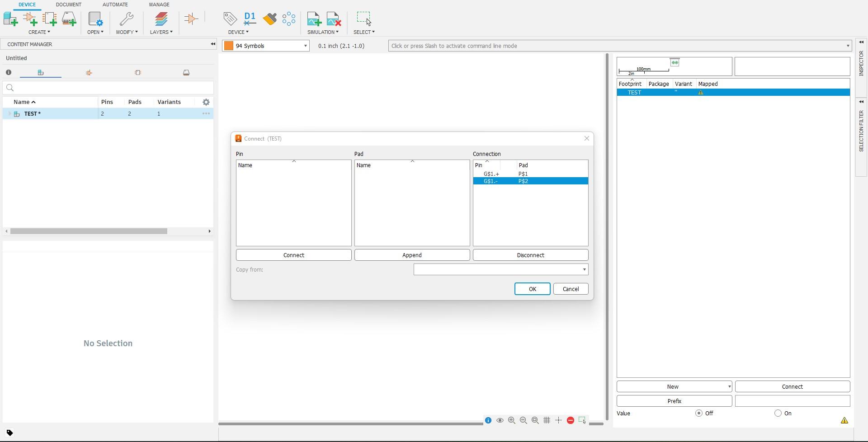Click the new symbol icon in Create
868x442 pixels.
point(30,19)
